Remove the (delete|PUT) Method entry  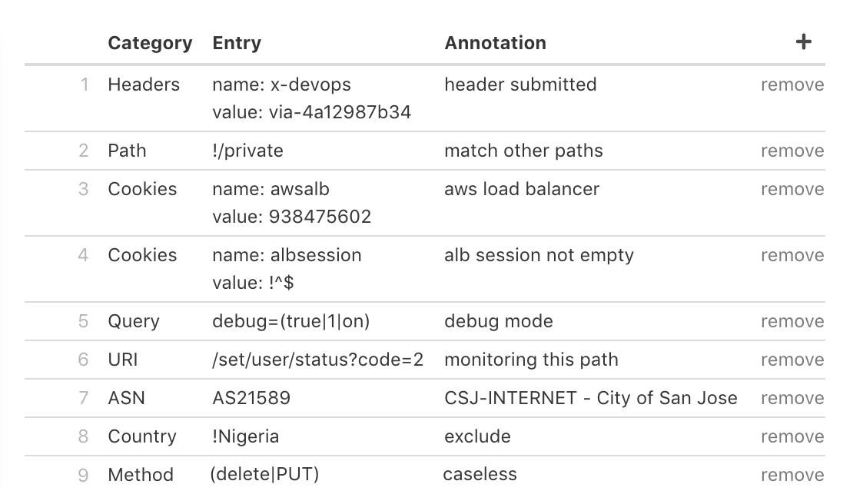pyautogui.click(x=792, y=476)
